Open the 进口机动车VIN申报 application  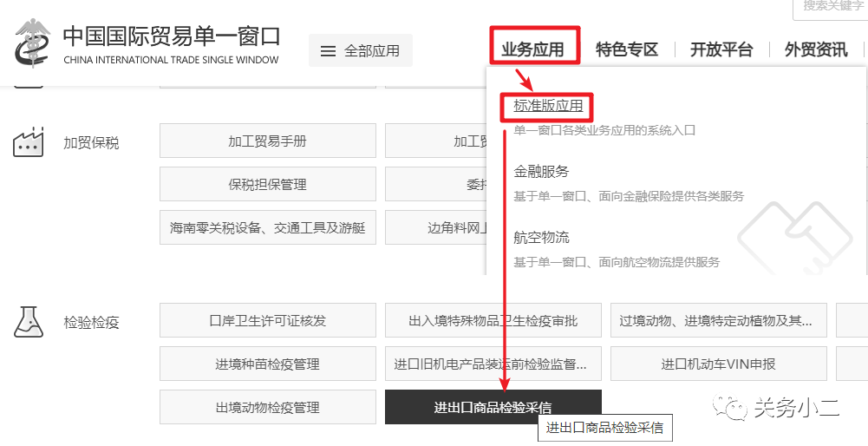tap(719, 364)
